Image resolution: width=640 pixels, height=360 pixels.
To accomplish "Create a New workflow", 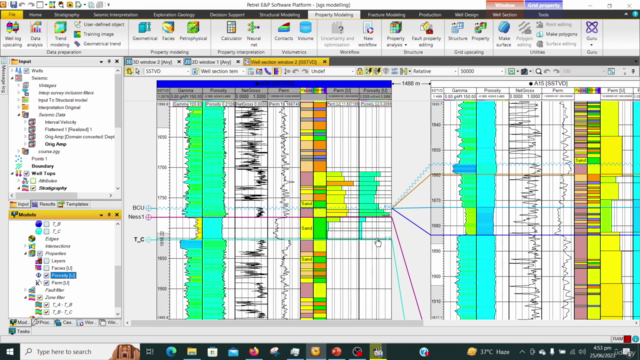I will (x=367, y=34).
